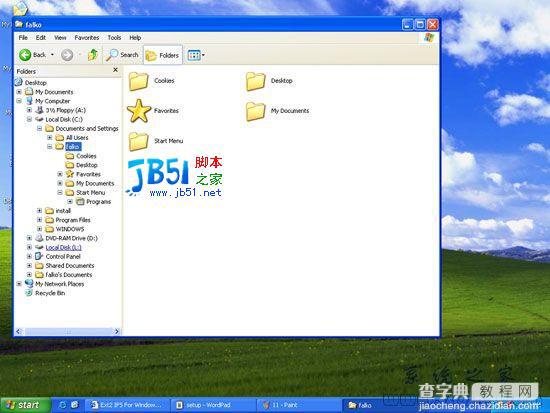Toggle the Folders pane button
550x413 pixels.
pos(163,55)
